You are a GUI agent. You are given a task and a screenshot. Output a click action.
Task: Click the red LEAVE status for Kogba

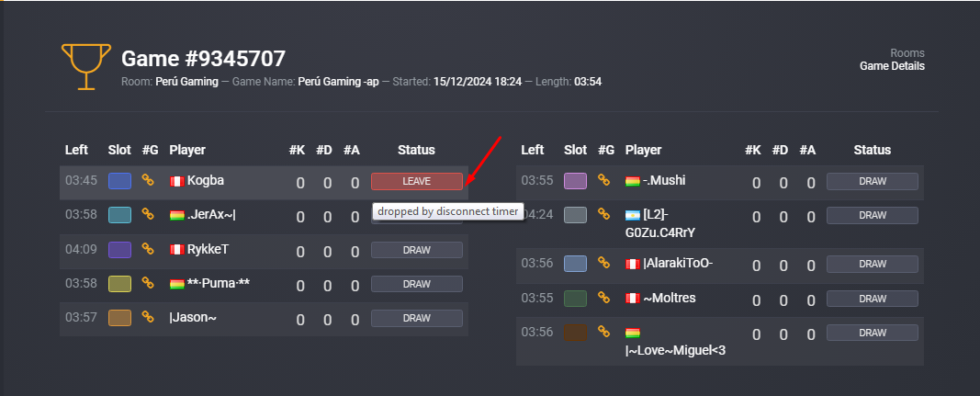417,181
